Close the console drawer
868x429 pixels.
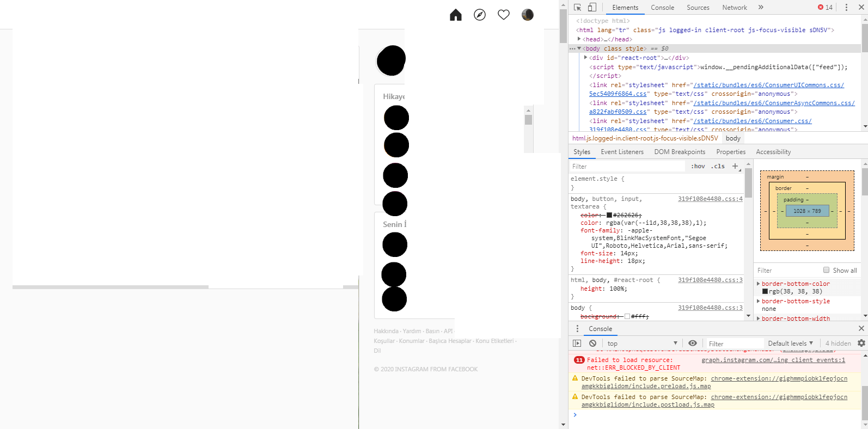[x=861, y=328]
